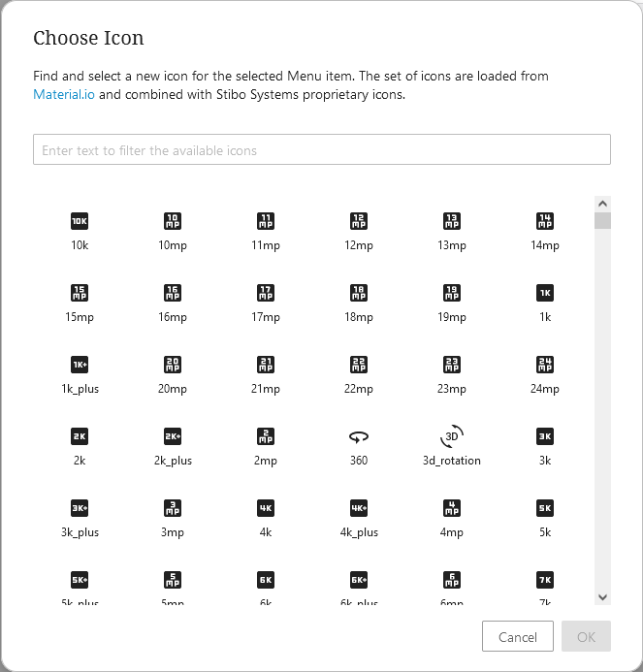Click the scrollbar down arrow
The width and height of the screenshot is (643, 672).
[x=602, y=597]
